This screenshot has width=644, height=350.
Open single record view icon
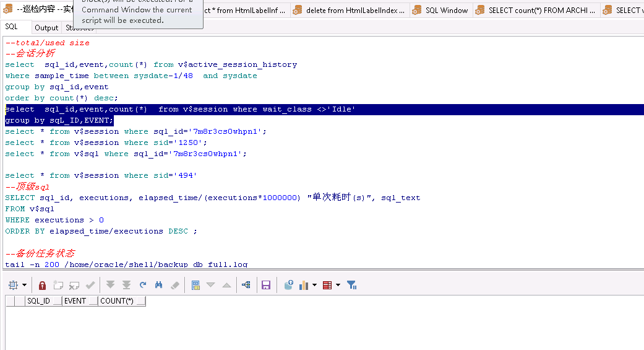(x=195, y=286)
